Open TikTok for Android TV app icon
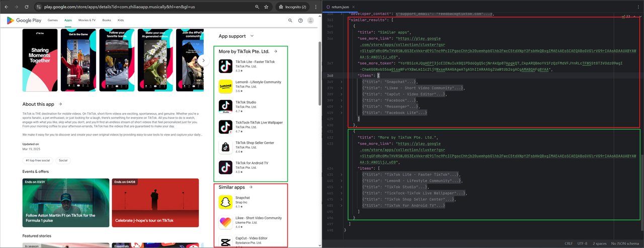This screenshot has height=248, width=644. coord(225,167)
